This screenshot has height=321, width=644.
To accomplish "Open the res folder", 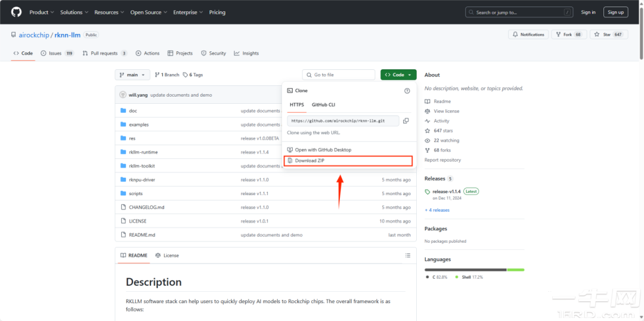I will pos(132,138).
